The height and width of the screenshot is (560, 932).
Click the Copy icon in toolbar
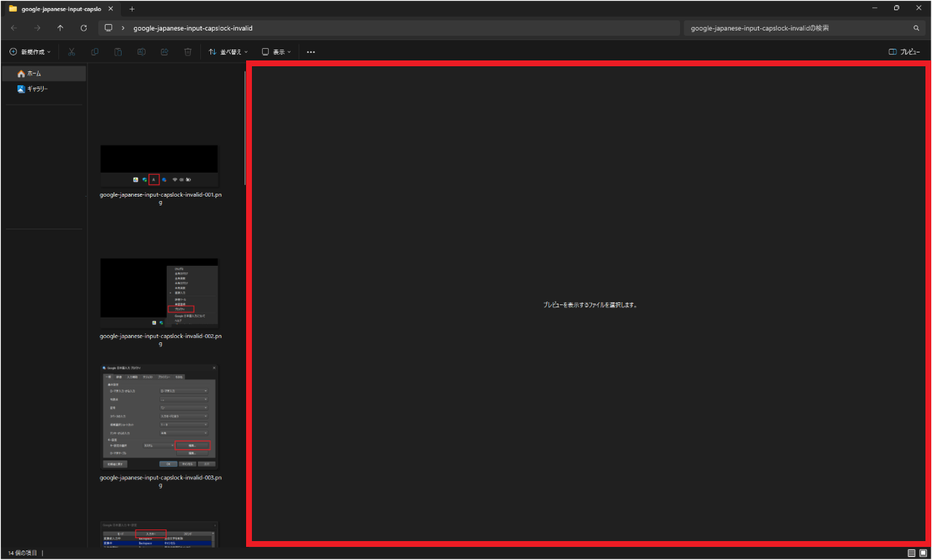[x=95, y=52]
